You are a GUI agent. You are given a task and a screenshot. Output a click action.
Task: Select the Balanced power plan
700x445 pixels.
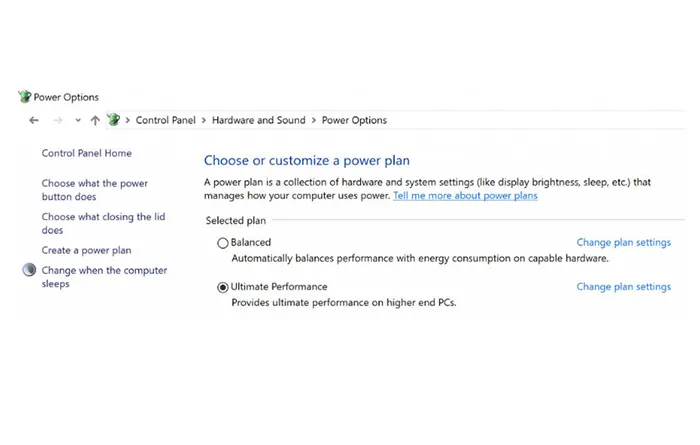(223, 242)
